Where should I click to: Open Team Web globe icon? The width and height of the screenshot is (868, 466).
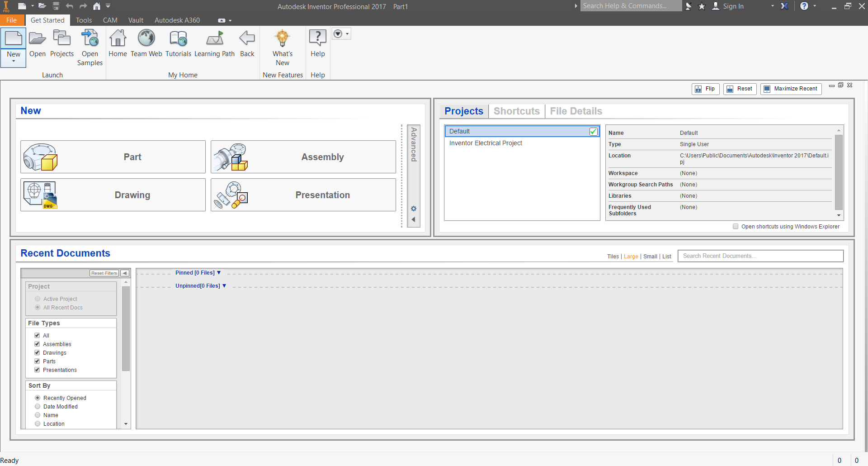click(146, 43)
